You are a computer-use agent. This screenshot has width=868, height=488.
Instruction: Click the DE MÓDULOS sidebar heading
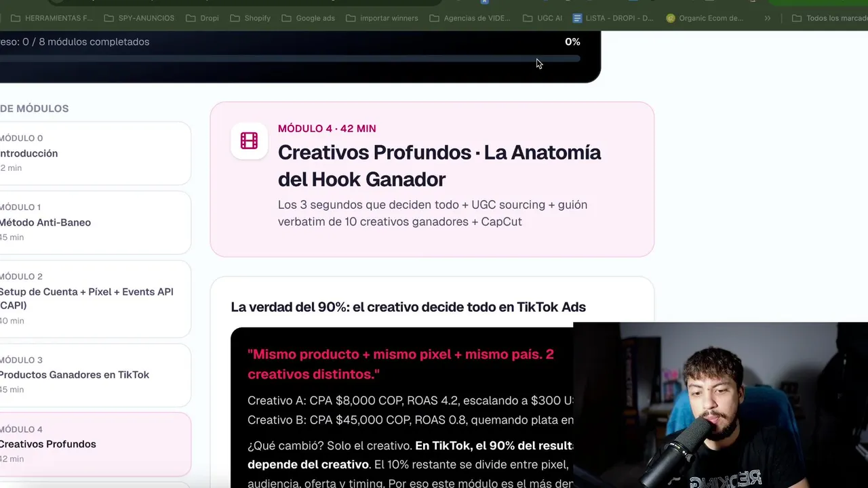click(34, 108)
